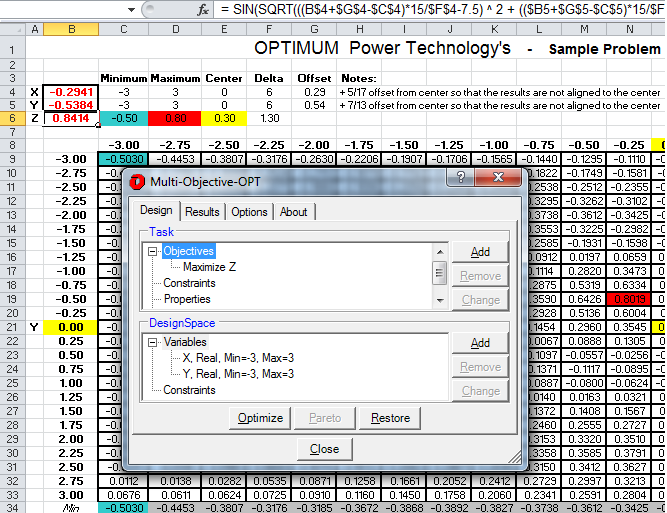Click the OPTIMUM Power Technology's title cell

(382, 48)
